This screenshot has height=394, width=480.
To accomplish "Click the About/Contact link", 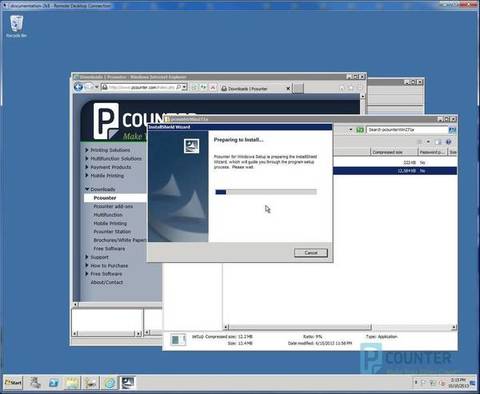I will pos(107,282).
